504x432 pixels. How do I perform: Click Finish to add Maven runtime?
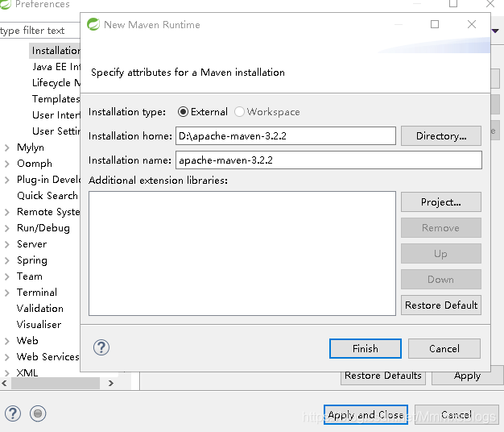click(366, 348)
